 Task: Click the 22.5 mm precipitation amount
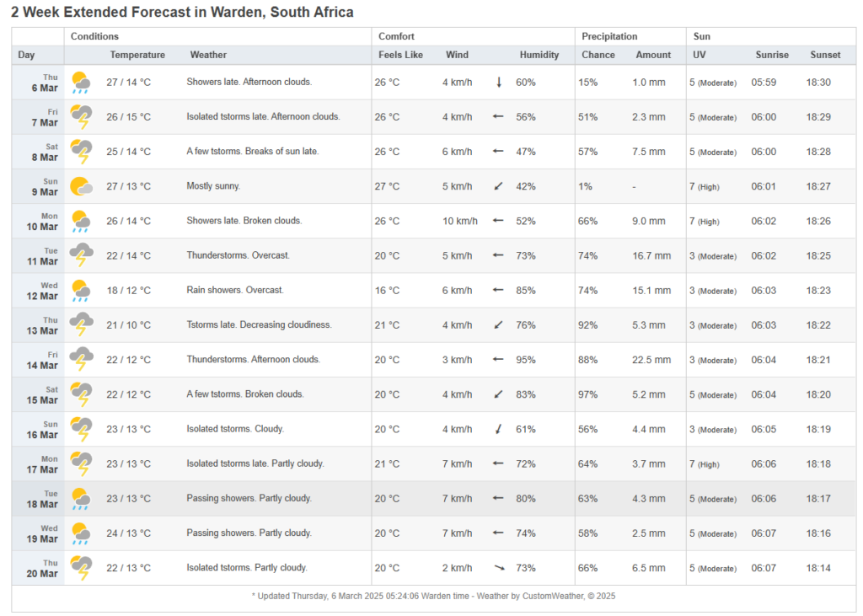(x=651, y=360)
